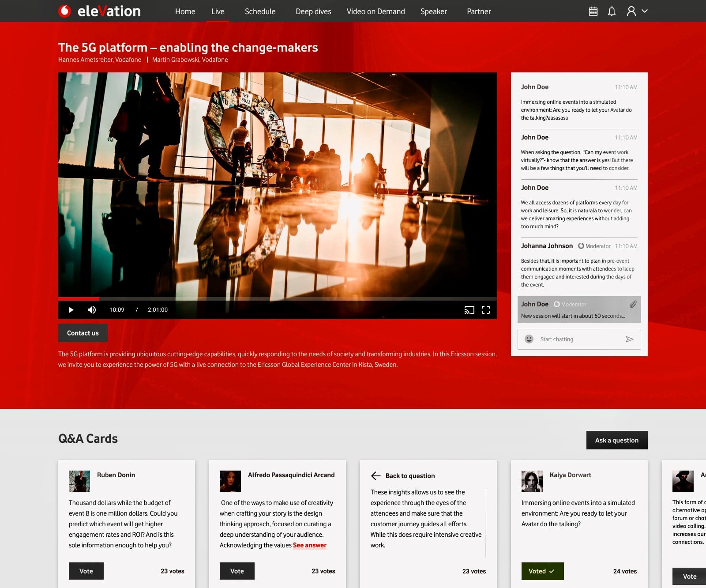
Task: Open the emoji picker in chat
Action: pos(529,339)
